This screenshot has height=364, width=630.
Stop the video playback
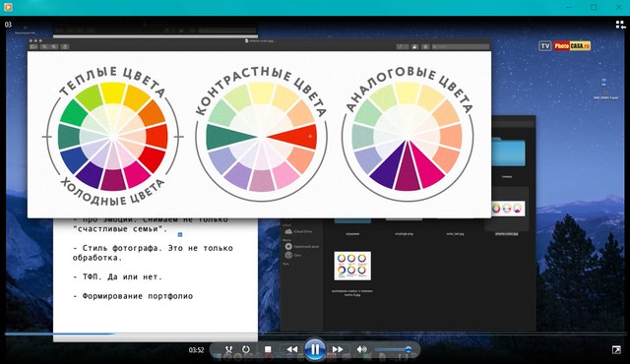coord(268,349)
